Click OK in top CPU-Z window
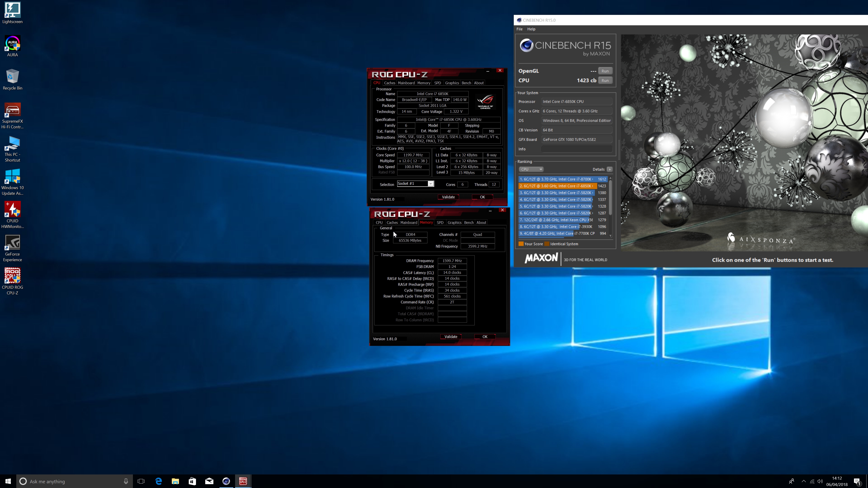The image size is (868, 488). tap(482, 197)
